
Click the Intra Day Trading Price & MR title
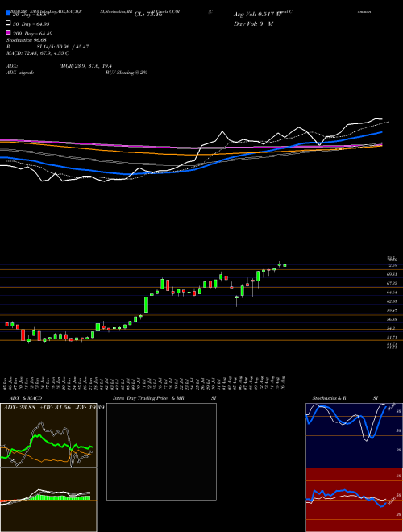pos(148,398)
